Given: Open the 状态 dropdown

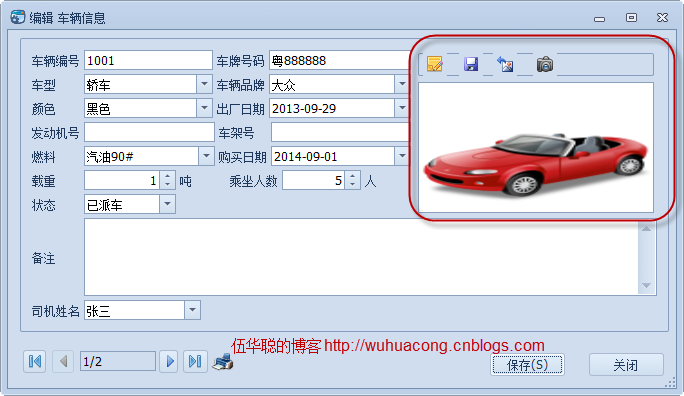Looking at the screenshot, I should click(x=167, y=204).
